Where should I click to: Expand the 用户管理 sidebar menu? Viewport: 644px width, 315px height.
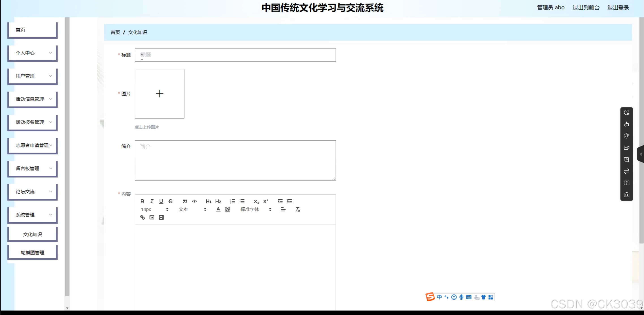click(x=32, y=76)
